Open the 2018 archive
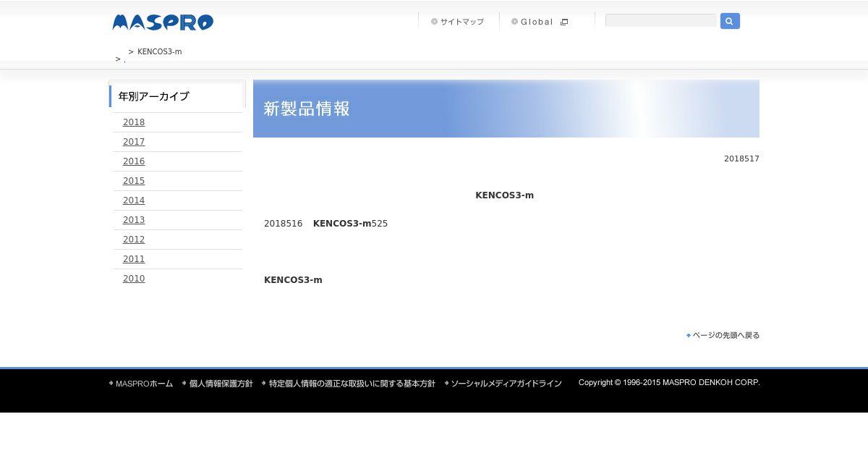The width and height of the screenshot is (868, 456). (x=134, y=122)
